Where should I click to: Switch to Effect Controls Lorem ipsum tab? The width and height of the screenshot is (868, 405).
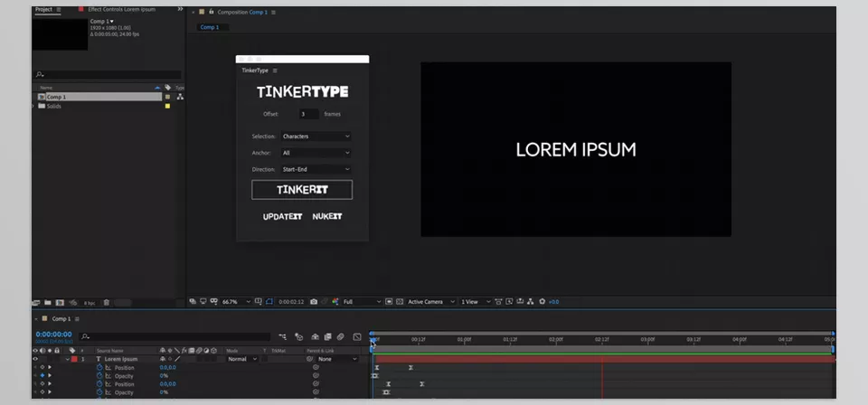(x=121, y=9)
